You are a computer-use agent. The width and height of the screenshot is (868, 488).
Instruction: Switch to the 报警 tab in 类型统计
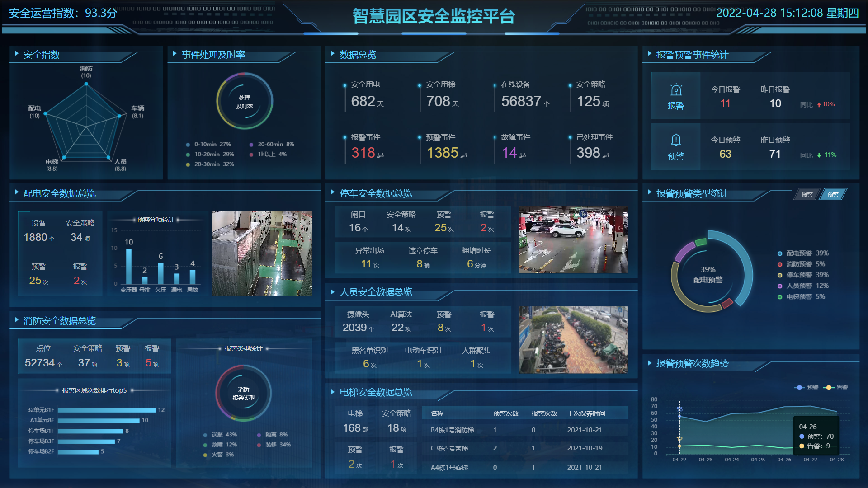807,194
